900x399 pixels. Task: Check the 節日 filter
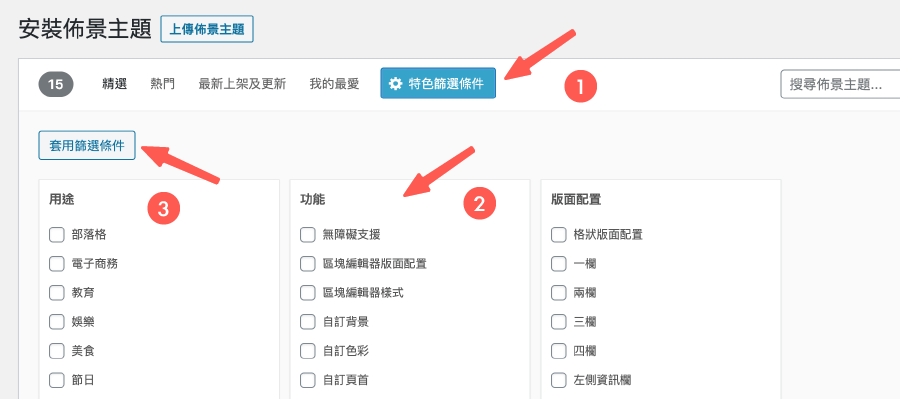click(56, 379)
